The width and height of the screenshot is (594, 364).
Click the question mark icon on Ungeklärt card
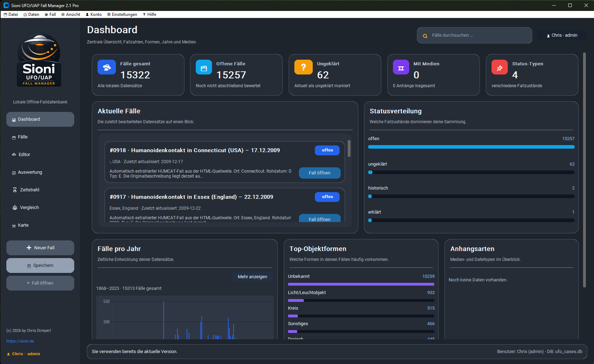coord(303,67)
